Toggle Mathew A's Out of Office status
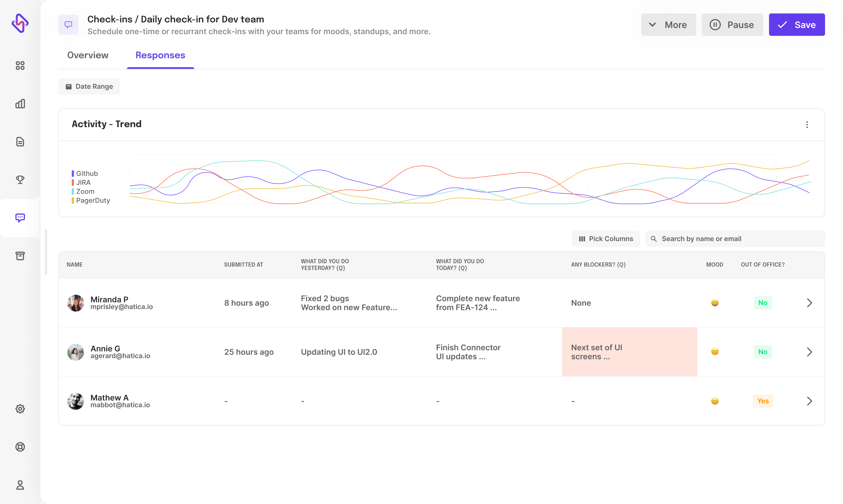Screen dimensions: 843x504 (763, 401)
